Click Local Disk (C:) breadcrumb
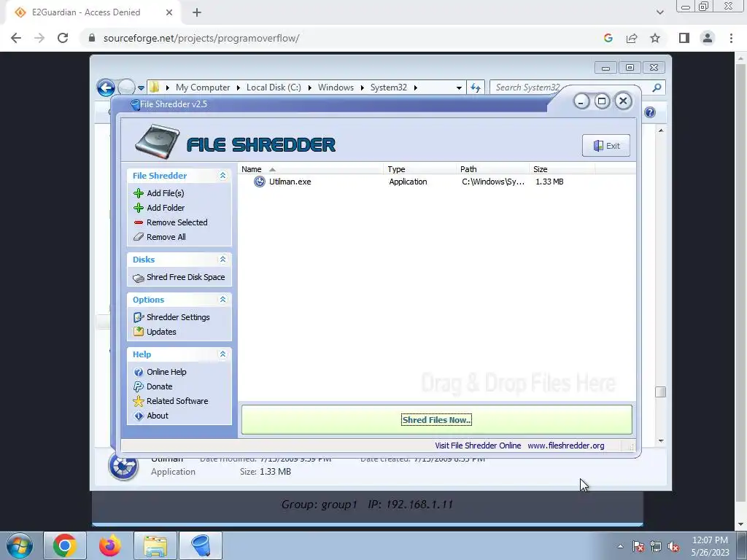 (x=274, y=87)
